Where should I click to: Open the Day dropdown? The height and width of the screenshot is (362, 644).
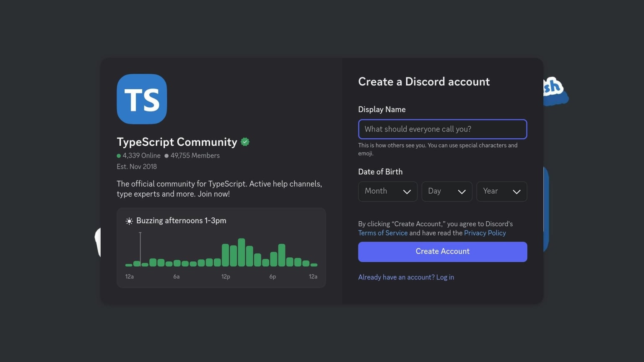coord(447,191)
